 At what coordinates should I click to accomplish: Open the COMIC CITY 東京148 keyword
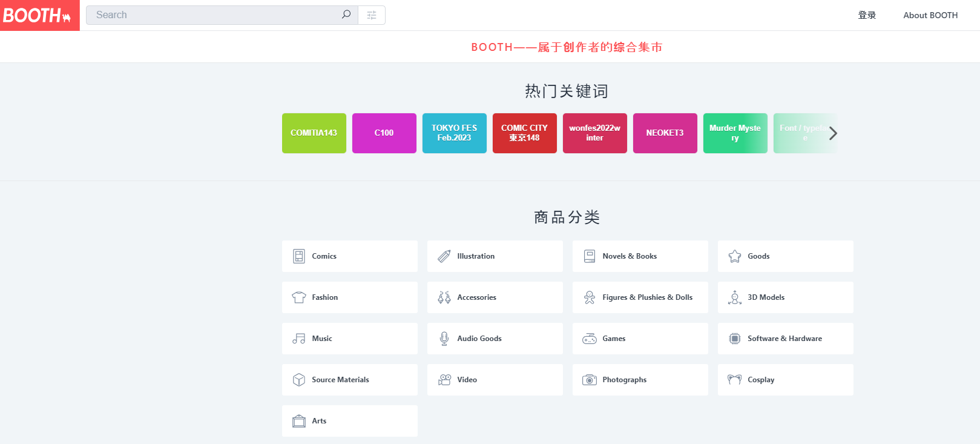[x=525, y=133]
